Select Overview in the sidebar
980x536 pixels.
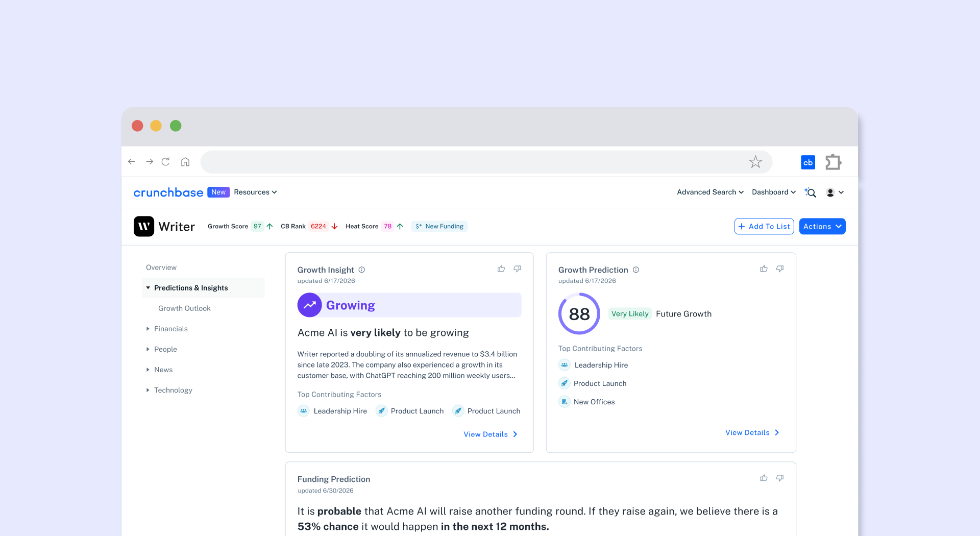click(x=161, y=267)
